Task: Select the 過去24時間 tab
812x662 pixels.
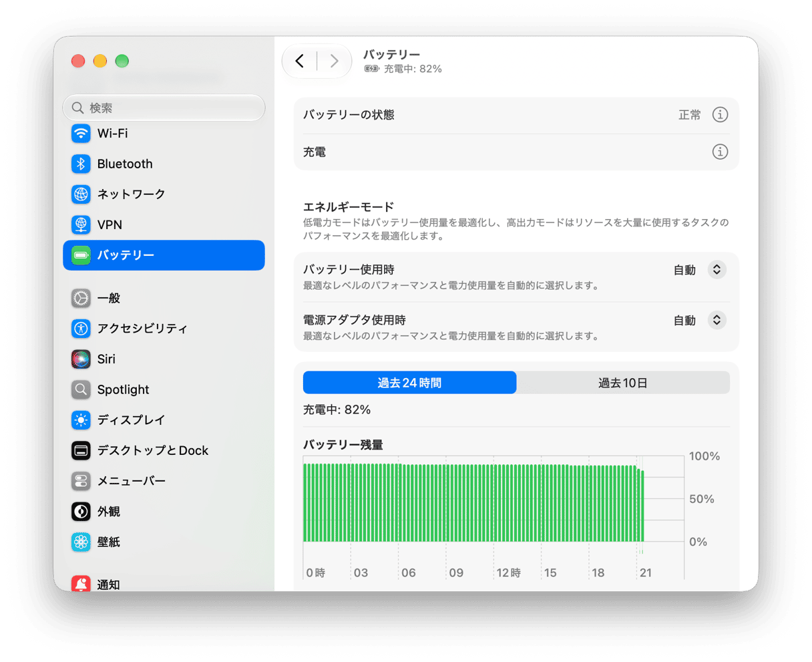Action: [409, 383]
